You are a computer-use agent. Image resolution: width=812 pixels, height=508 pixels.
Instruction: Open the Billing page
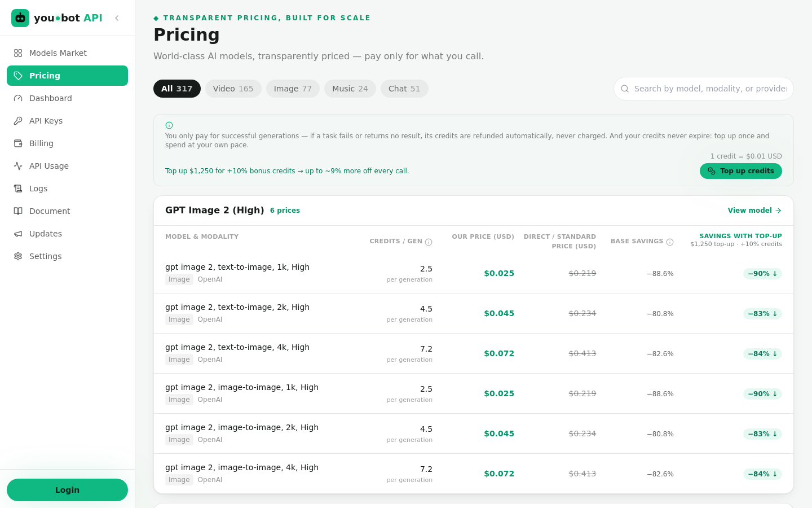tap(67, 143)
